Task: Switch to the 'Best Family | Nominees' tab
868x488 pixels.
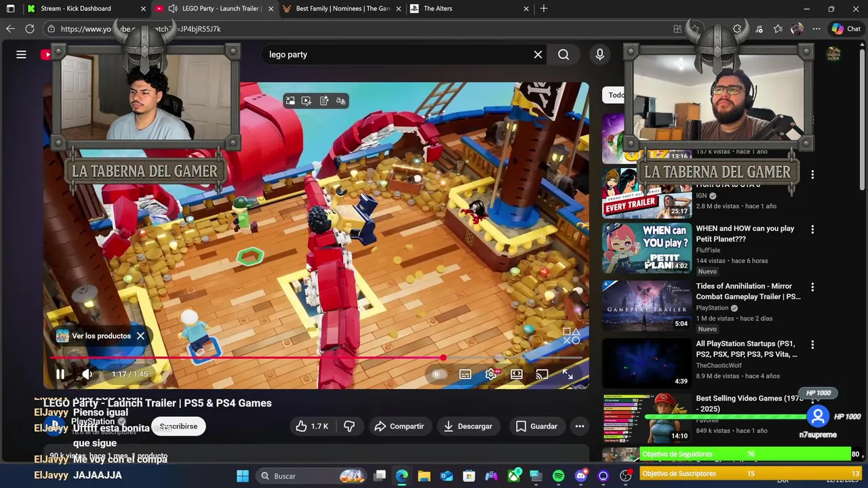Action: [343, 9]
